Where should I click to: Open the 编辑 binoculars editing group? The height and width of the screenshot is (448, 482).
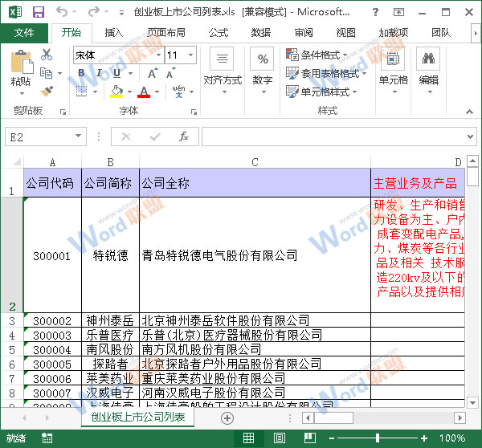[428, 71]
